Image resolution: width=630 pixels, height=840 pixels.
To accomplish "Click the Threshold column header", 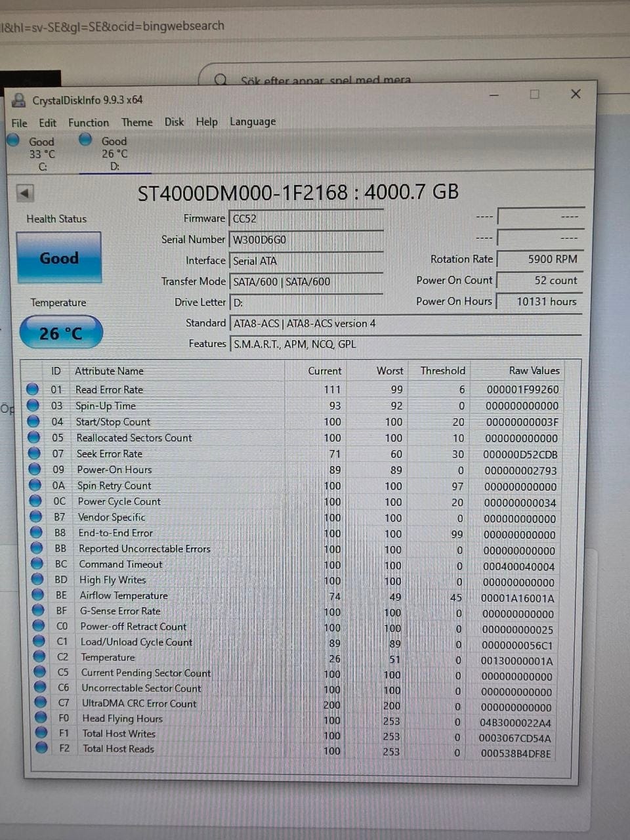I will click(443, 370).
